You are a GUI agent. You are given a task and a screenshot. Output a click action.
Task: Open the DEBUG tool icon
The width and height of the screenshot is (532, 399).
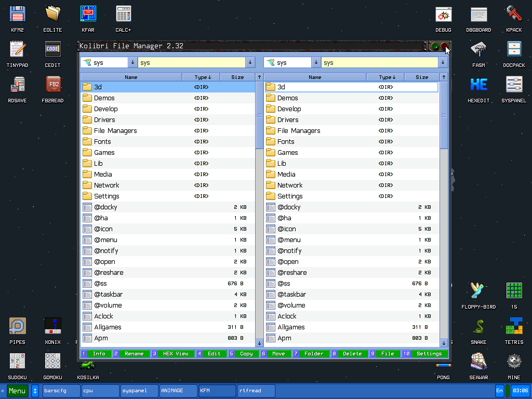[443, 14]
